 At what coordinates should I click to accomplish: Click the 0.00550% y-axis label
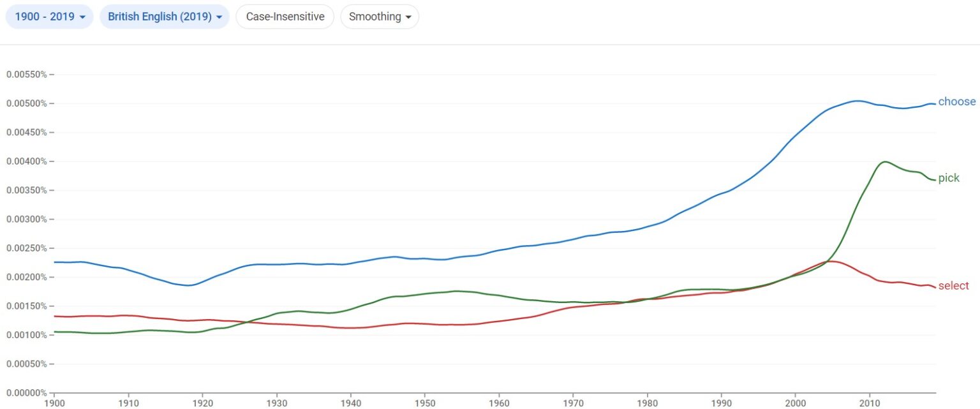(x=26, y=75)
